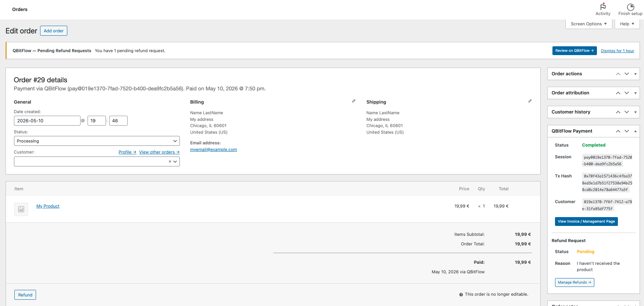Move Order actions panel up
Screen dimensions: 644x306
tap(618, 74)
